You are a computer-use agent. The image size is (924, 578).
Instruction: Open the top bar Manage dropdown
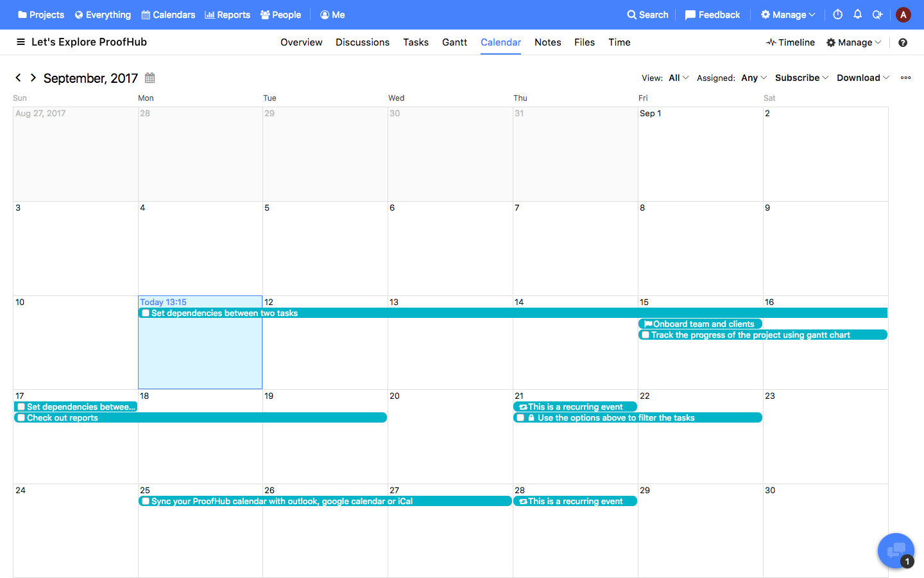[788, 15]
